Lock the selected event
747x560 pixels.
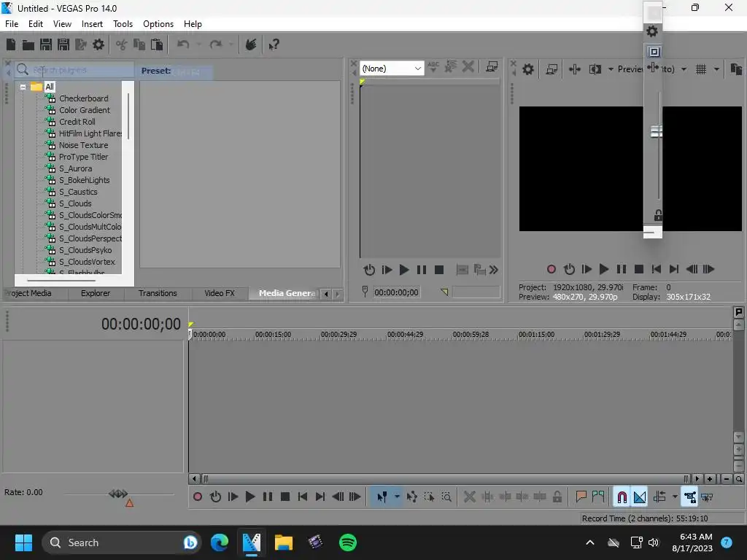tap(557, 497)
